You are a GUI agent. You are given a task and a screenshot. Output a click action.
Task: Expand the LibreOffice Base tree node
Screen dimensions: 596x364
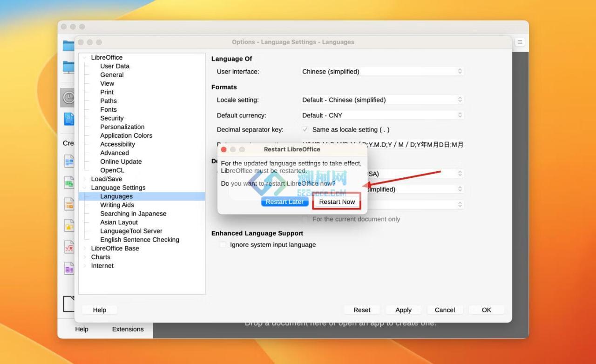pos(85,248)
